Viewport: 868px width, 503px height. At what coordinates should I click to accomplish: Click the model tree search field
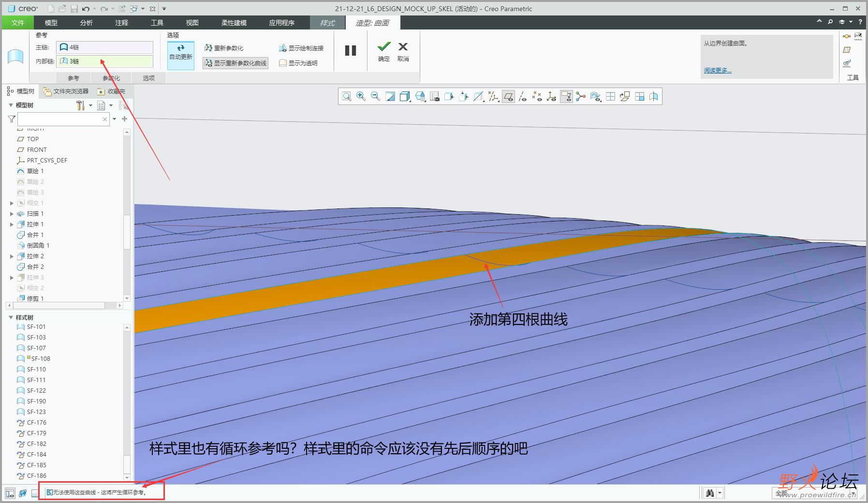[64, 119]
